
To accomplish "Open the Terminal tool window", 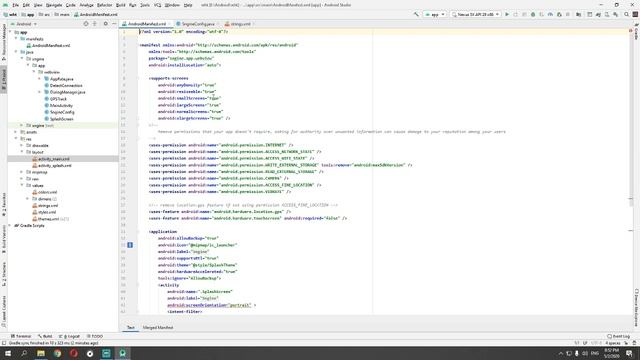I will click(x=21, y=336).
